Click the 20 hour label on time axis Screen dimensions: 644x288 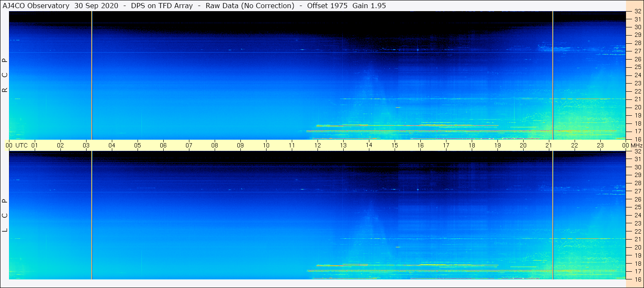pyautogui.click(x=523, y=145)
